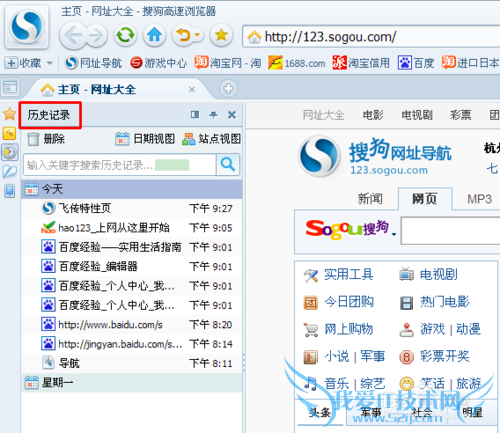Collapse the 今天 history group
Viewport: 500px width, 433px height.
click(x=132, y=189)
